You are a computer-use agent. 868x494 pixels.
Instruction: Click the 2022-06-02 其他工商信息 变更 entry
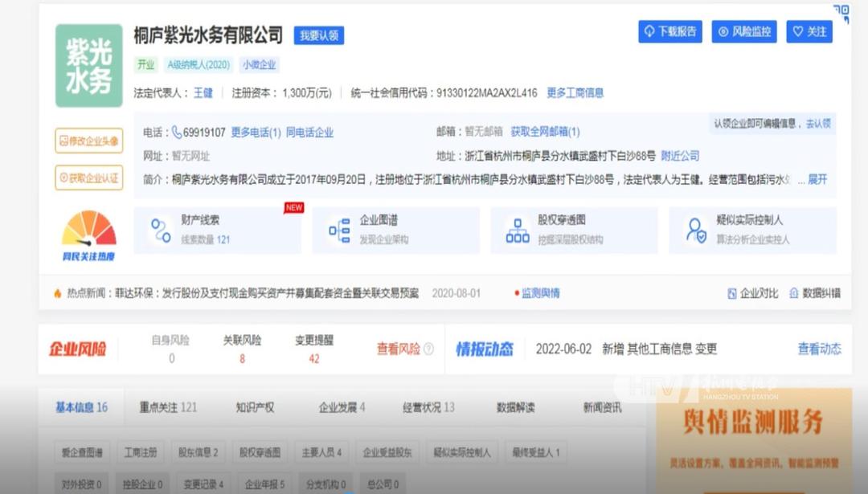click(627, 349)
